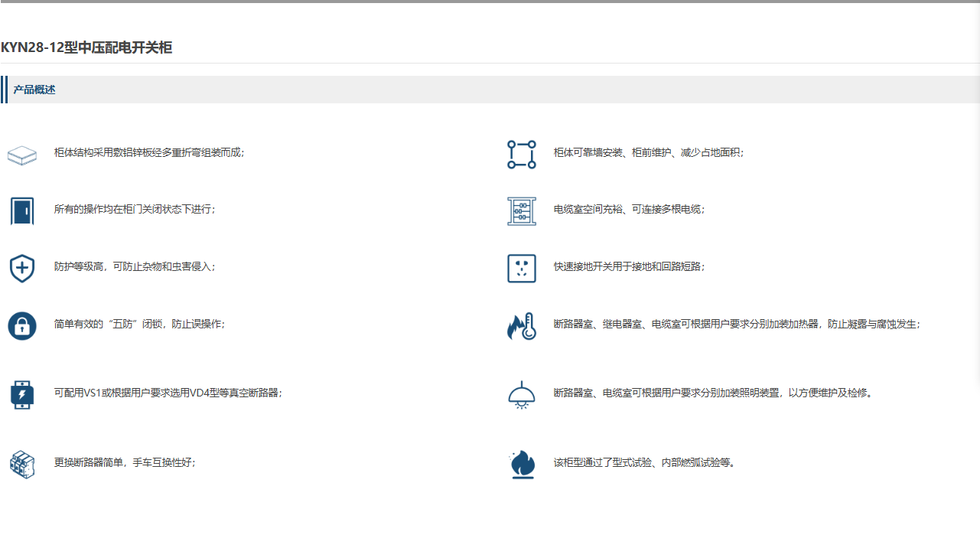Select the lightning bolt breaker icon

point(22,395)
